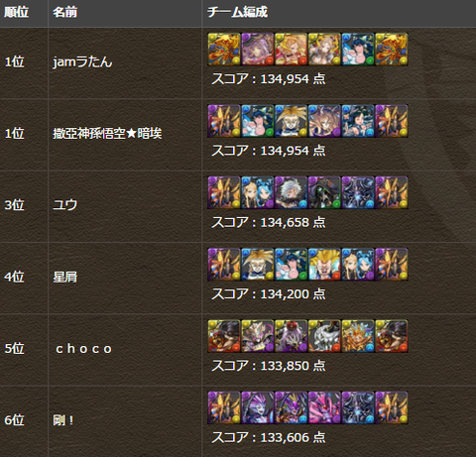Click the player name choco
The width and height of the screenshot is (476, 457).
click(x=83, y=349)
